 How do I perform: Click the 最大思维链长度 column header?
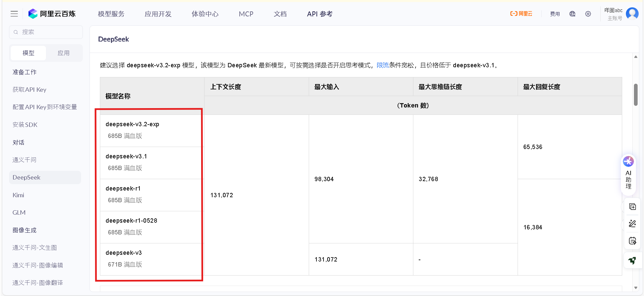click(x=465, y=87)
